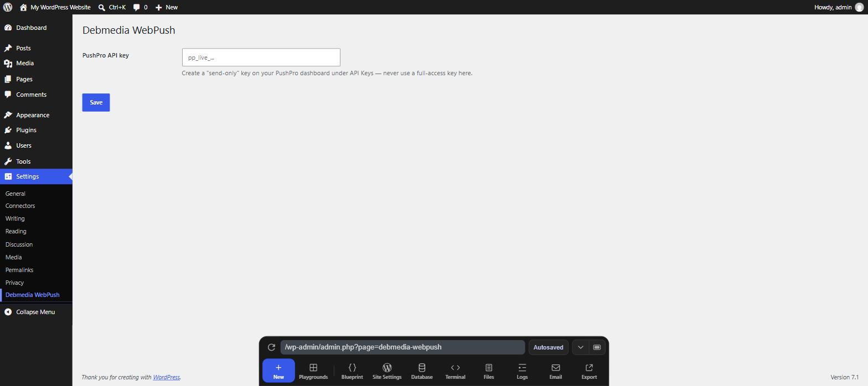Image resolution: width=868 pixels, height=386 pixels.
Task: Open Permalinks settings
Action: click(19, 270)
